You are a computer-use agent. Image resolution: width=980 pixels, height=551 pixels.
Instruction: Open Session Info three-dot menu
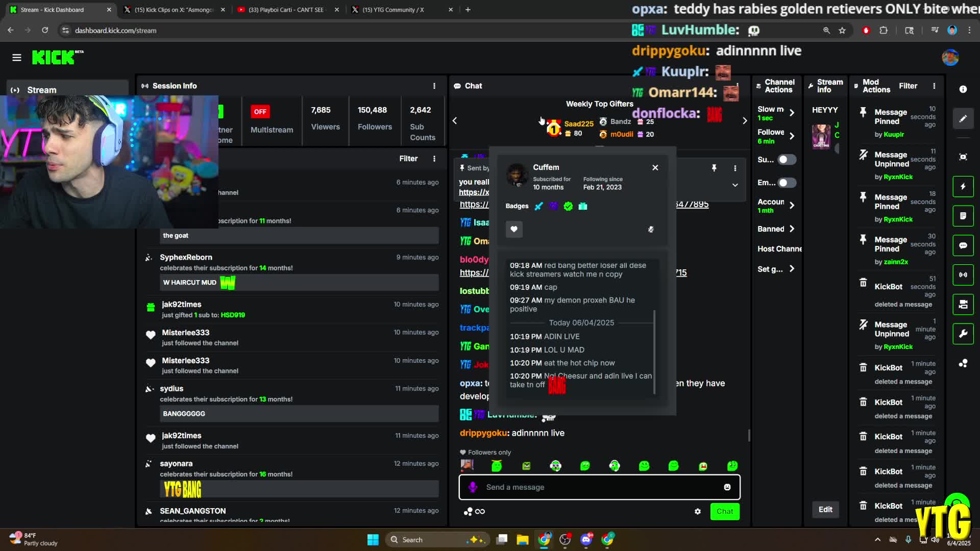click(434, 86)
